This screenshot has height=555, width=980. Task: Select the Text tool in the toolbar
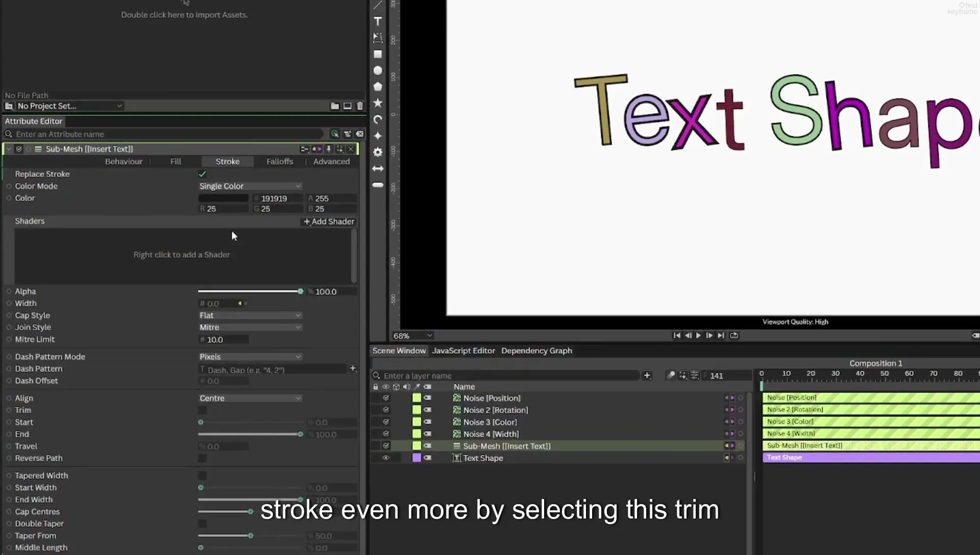click(378, 21)
